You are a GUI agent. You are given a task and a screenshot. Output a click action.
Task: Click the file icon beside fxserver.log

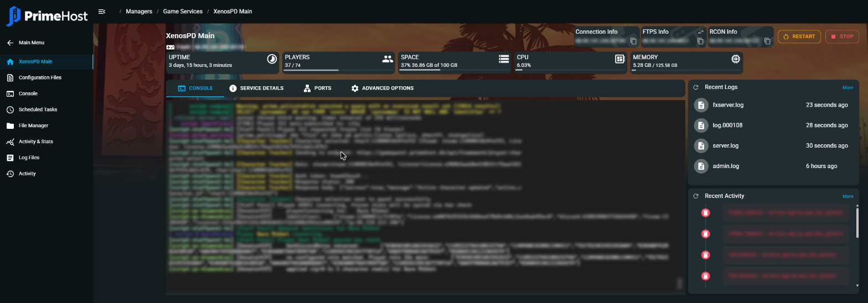click(701, 105)
